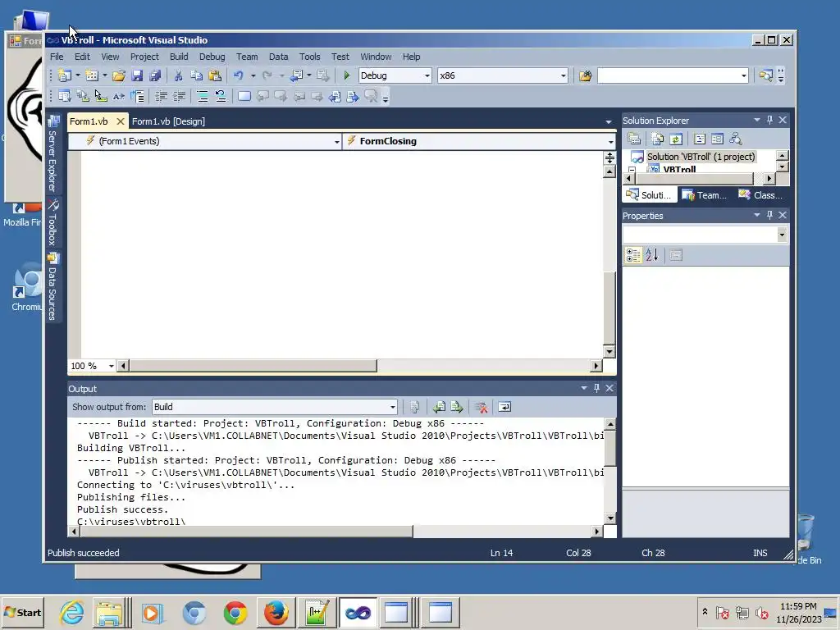Open the Toolbox side tab
This screenshot has height=630, width=840.
pos(53,222)
